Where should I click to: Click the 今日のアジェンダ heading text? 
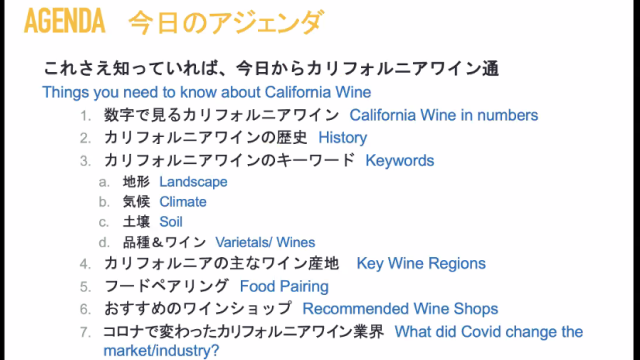[227, 22]
